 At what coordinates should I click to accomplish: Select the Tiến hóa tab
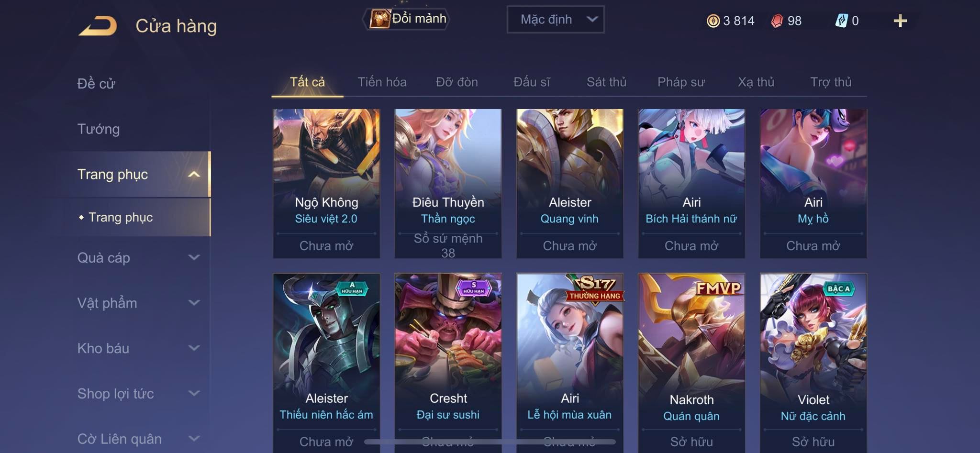(x=382, y=82)
